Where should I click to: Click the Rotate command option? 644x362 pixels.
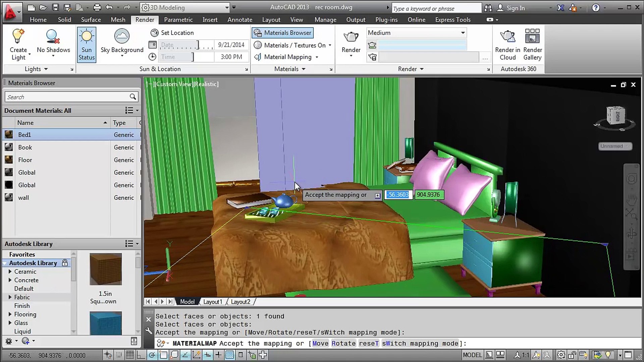pyautogui.click(x=343, y=344)
